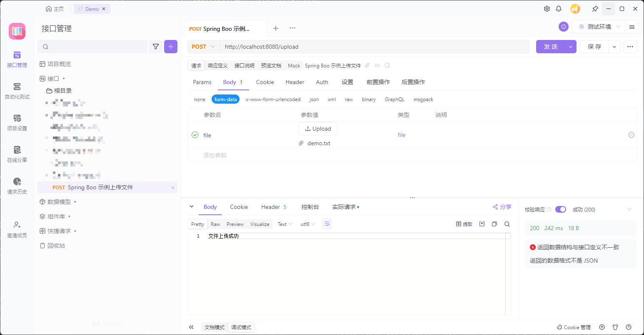This screenshot has height=335, width=644.
Task: Click the purple refresh sync icon
Action: 564,27
